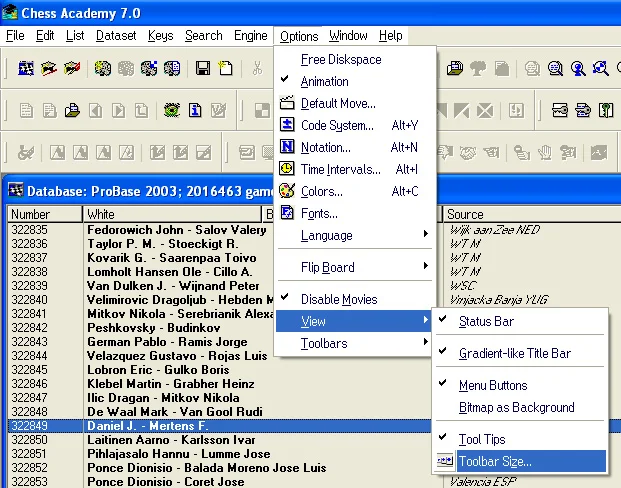Sort by the Source column header

[532, 214]
